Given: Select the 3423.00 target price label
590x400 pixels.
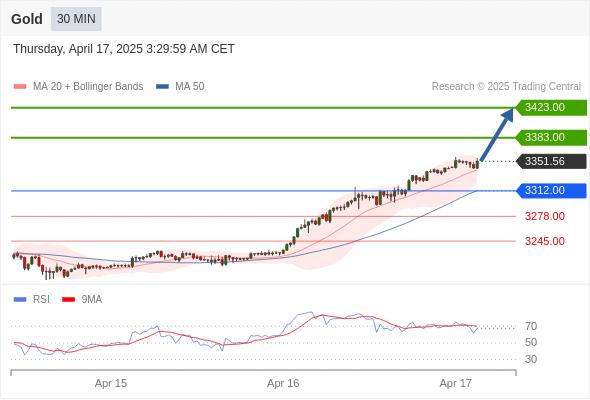Looking at the screenshot, I should tap(551, 108).
